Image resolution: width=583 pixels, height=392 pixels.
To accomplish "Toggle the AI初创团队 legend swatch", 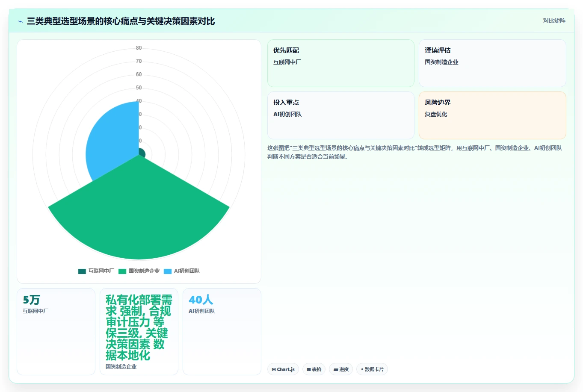I will 168,271.
